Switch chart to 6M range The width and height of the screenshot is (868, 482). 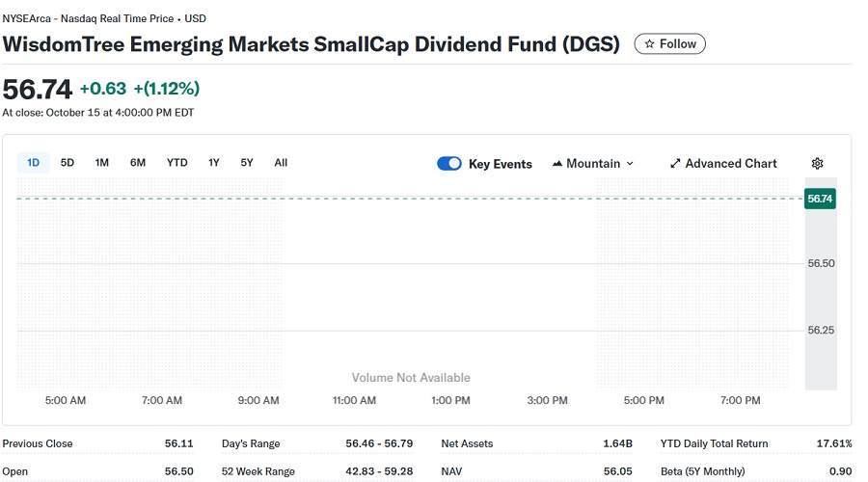138,163
